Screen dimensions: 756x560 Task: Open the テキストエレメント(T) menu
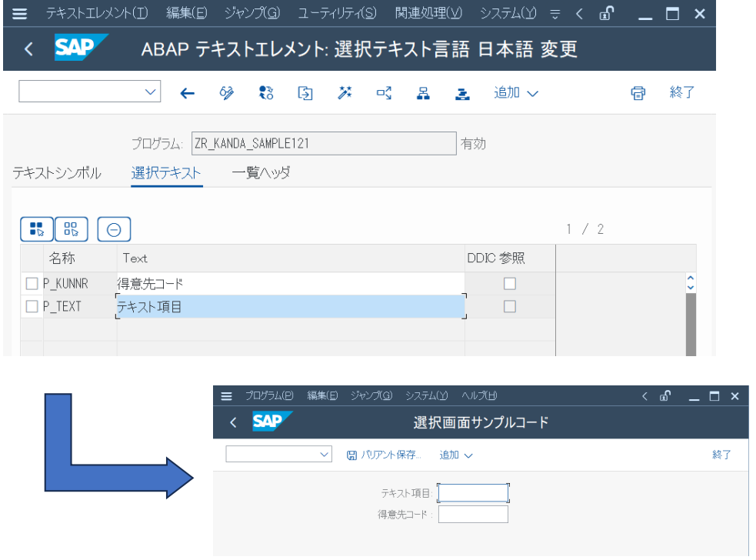tap(97, 13)
